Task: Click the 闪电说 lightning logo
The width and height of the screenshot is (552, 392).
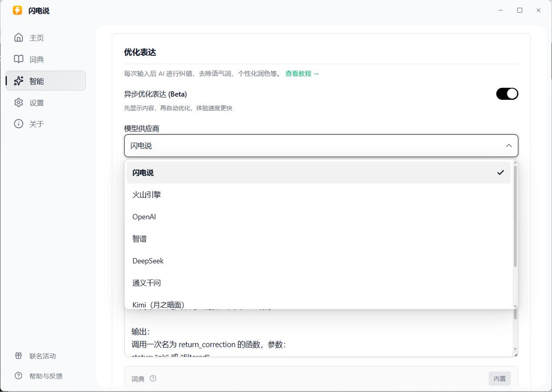Action: point(17,11)
